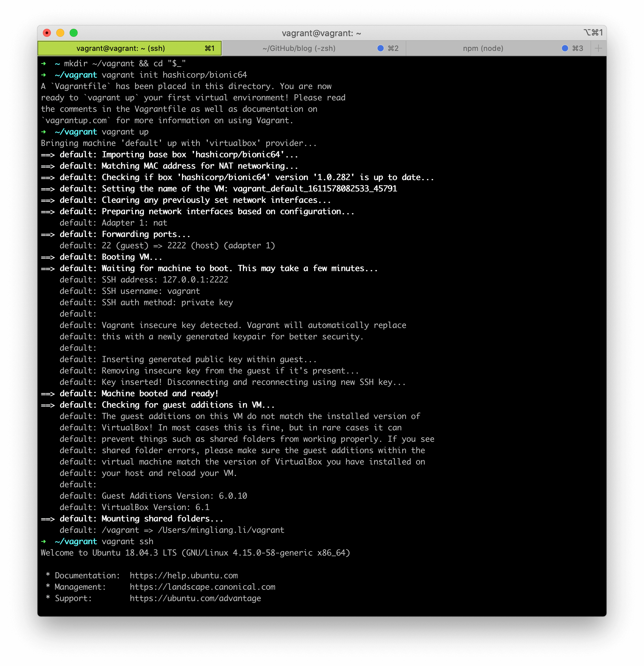This screenshot has width=644, height=666.
Task: Click the /Users/mingliang.li/vagrant path text
Action: click(221, 530)
